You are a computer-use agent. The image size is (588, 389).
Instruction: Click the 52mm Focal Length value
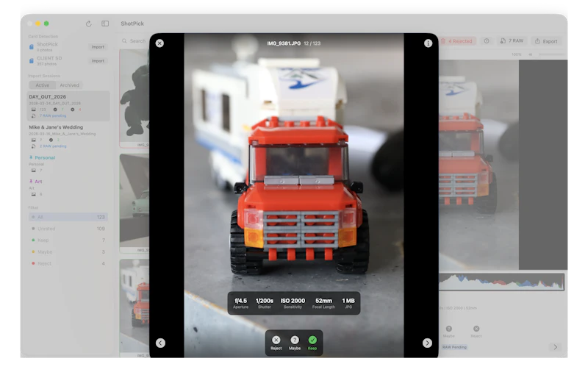[x=323, y=303]
